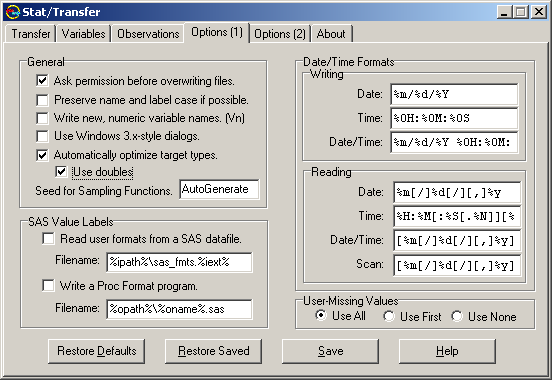Click the Writing Date format field

[454, 94]
